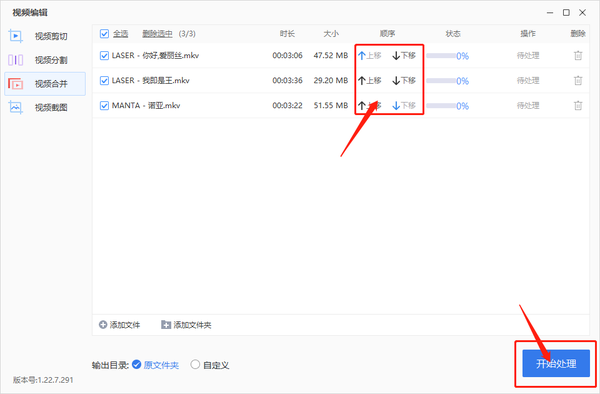Toggle the 全选 select-all checkbox

[104, 34]
